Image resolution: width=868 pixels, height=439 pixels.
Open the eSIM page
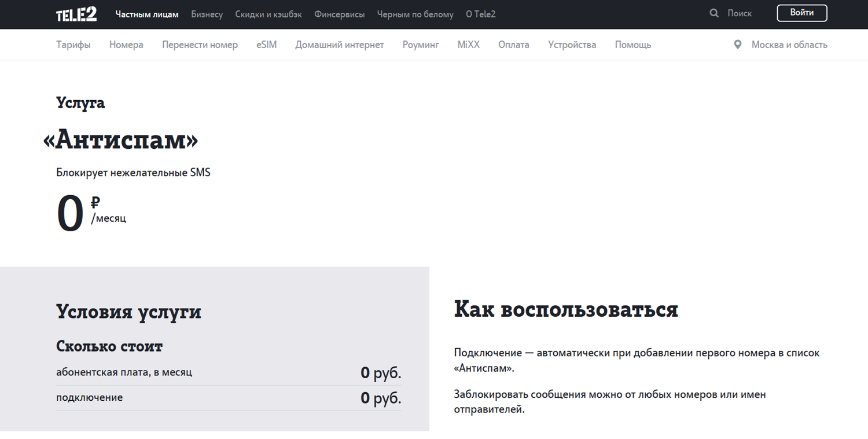[x=267, y=45]
